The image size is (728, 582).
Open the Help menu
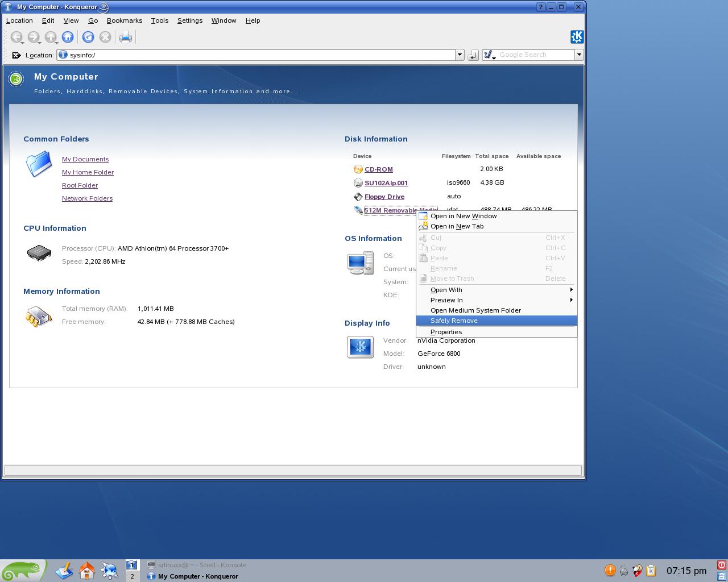coord(253,20)
